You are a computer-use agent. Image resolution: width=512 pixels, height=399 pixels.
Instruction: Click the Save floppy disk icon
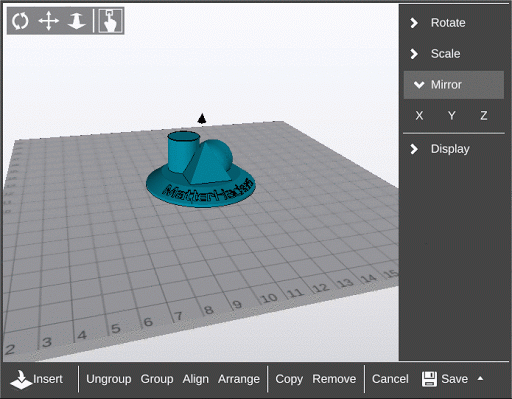coord(429,379)
